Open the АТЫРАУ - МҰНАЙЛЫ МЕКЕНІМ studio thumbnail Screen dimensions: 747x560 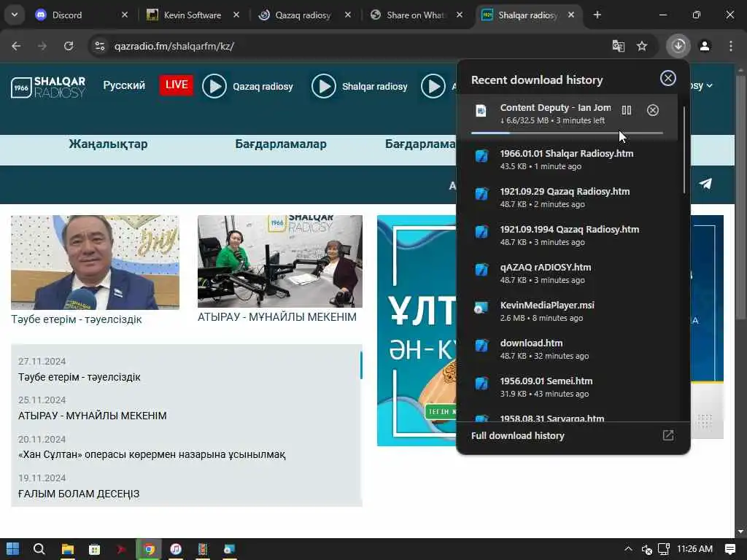click(x=279, y=262)
